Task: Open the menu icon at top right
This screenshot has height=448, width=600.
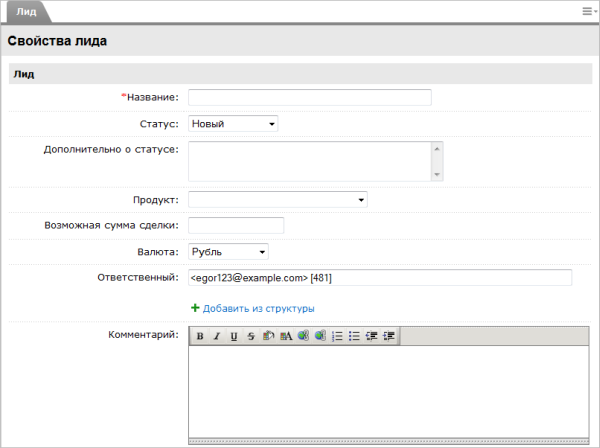Action: [x=589, y=11]
